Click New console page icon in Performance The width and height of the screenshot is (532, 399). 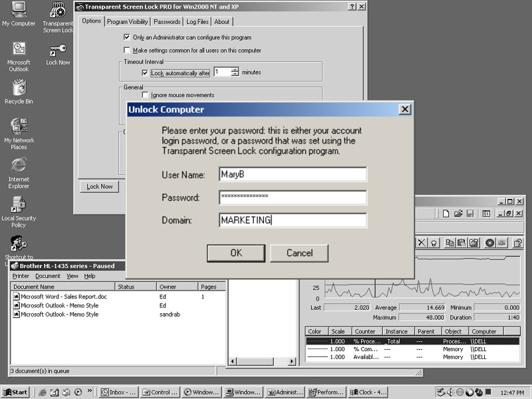pos(446,213)
